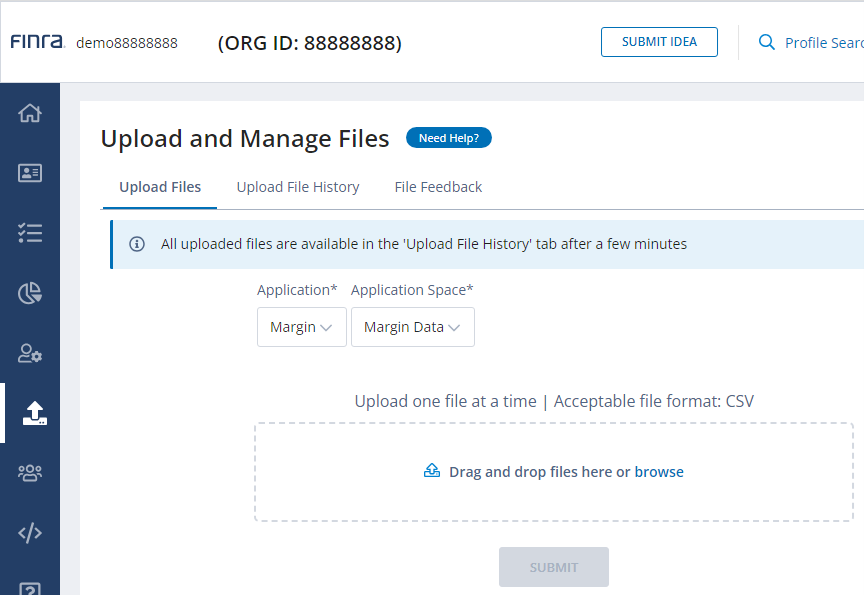This screenshot has height=595, width=864.
Task: Click the browse link to choose a file
Action: [x=659, y=471]
